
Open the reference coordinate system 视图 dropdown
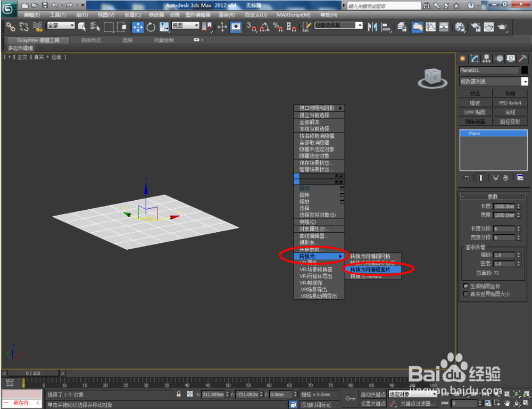click(185, 26)
